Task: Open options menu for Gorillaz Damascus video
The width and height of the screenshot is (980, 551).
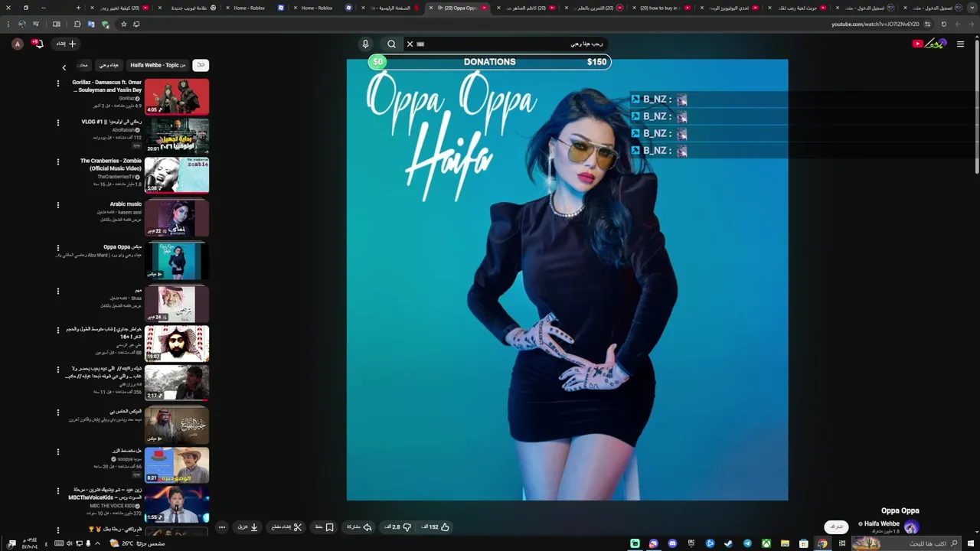Action: (x=57, y=83)
